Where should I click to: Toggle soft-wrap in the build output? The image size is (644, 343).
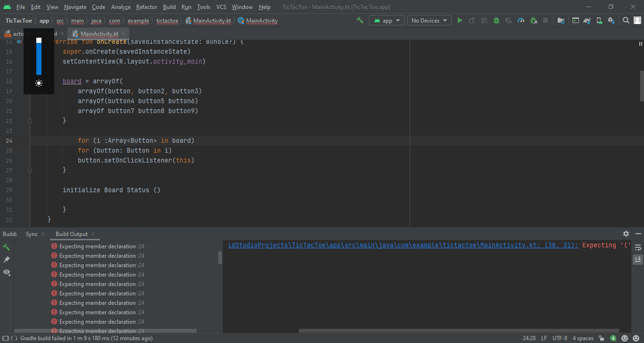point(637,247)
